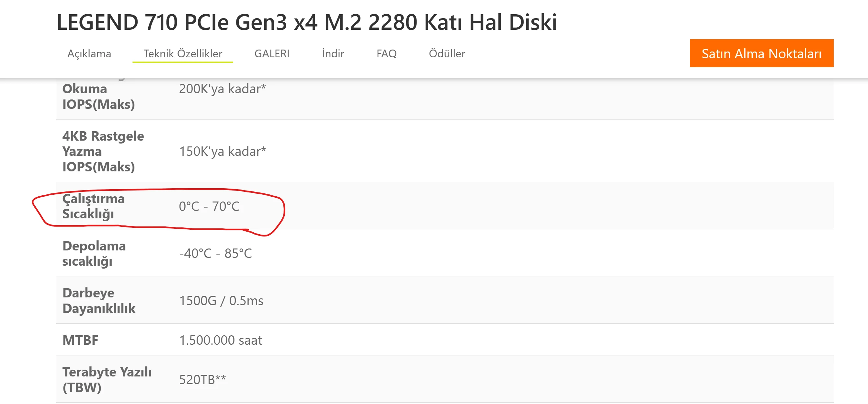Go to the İndir tab
Viewport: 868px width, 404px height.
coord(333,53)
